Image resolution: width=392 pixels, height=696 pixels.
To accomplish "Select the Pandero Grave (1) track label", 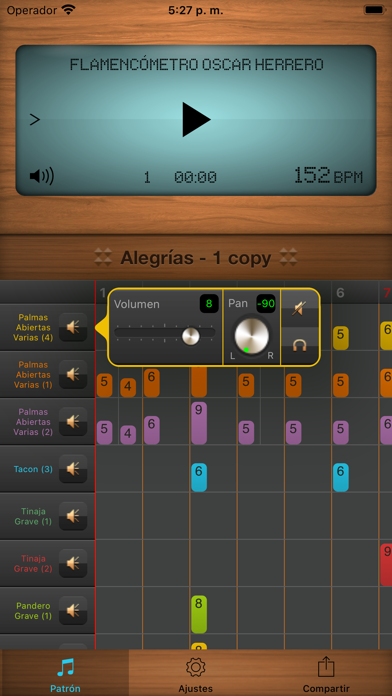I will click(33, 611).
